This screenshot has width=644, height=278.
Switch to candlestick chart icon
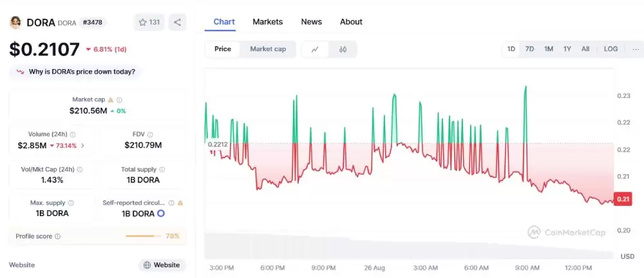pyautogui.click(x=343, y=49)
